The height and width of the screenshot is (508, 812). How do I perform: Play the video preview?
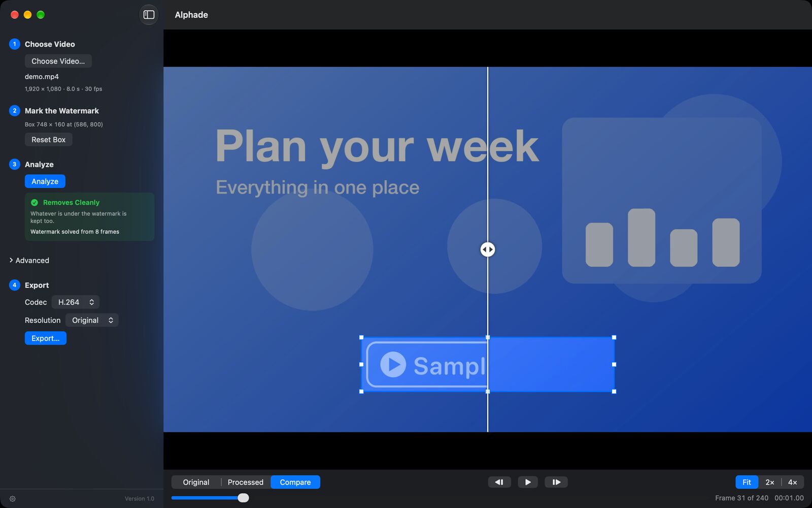528,482
